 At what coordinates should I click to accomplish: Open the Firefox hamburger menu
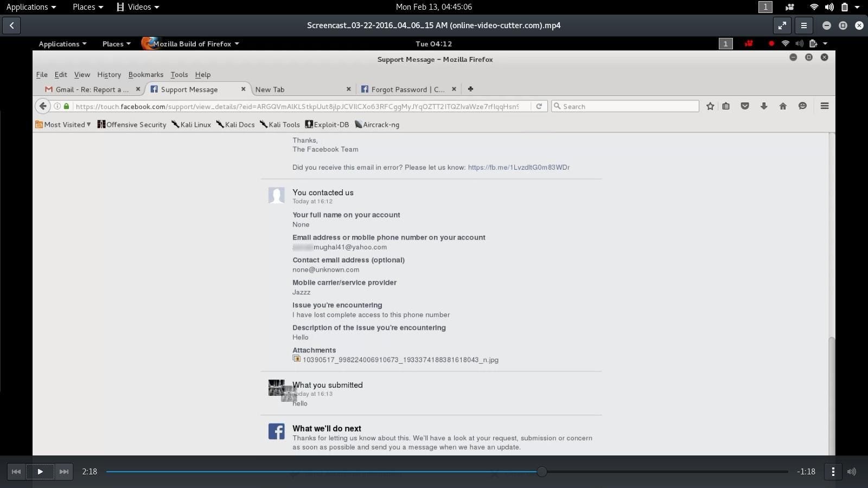[825, 106]
